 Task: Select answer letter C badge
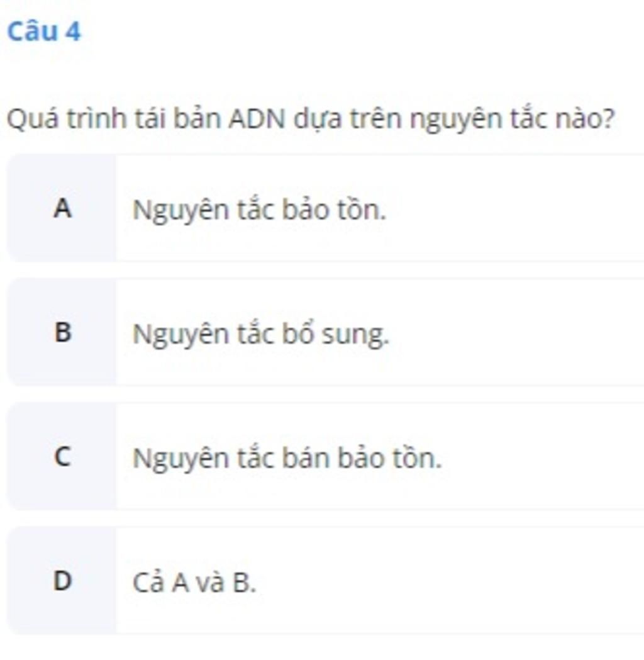click(x=62, y=456)
